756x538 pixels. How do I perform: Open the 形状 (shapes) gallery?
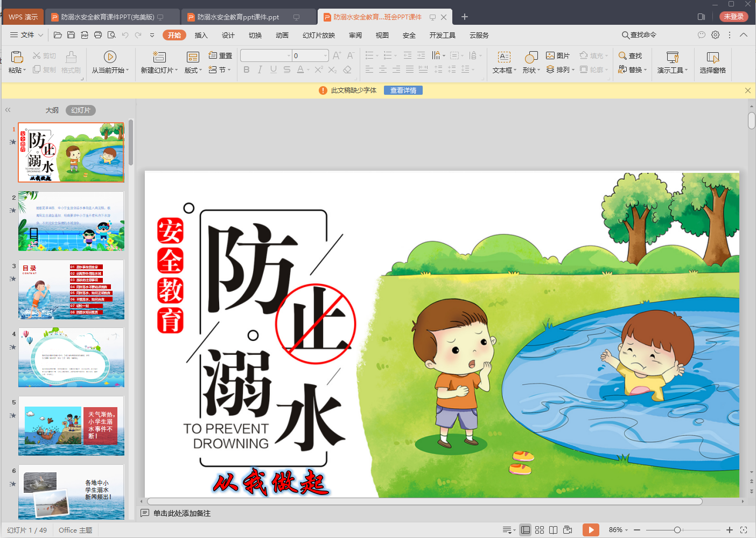[530, 61]
